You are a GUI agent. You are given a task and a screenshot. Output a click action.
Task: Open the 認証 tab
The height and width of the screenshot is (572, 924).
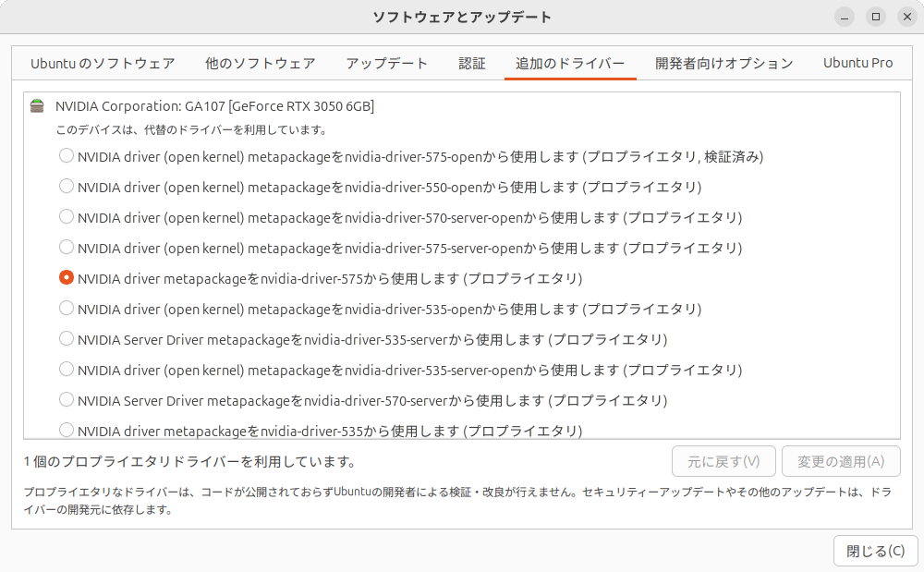tap(472, 63)
